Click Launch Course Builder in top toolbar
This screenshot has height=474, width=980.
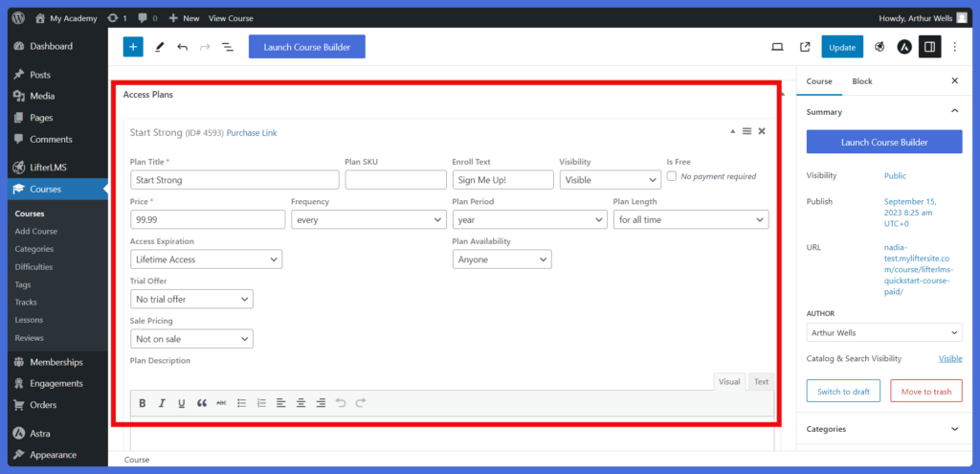pyautogui.click(x=307, y=47)
